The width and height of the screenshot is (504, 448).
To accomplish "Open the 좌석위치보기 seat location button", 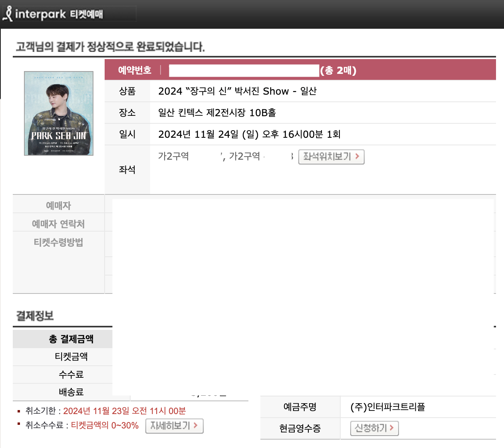I will pos(331,157).
